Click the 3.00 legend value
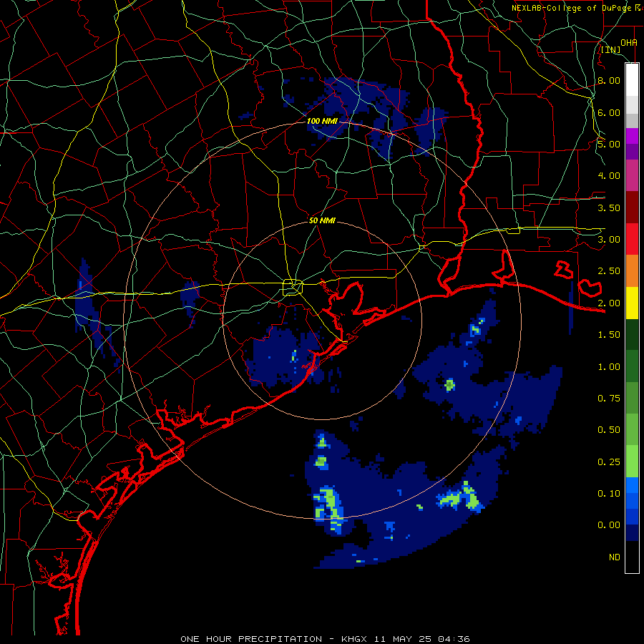 click(609, 240)
